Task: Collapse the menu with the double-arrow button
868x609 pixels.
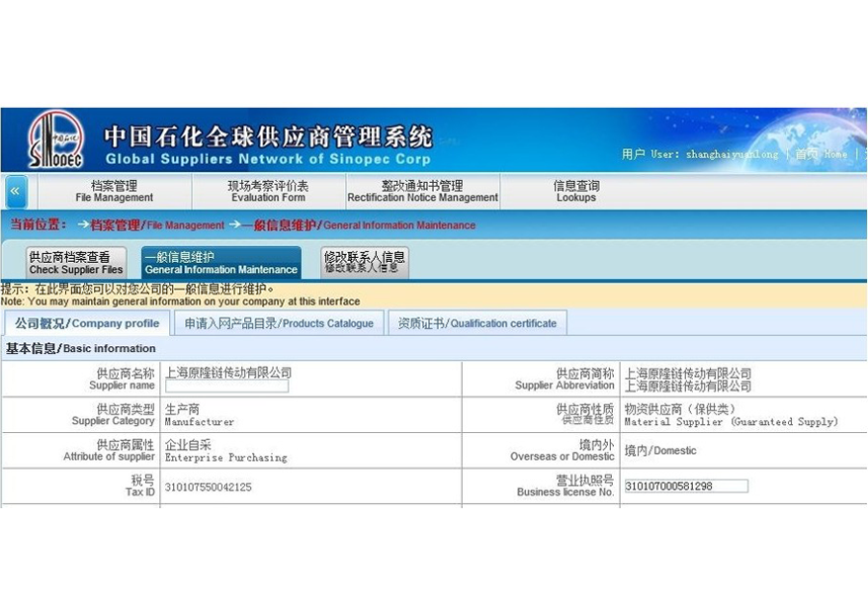Action: click(15, 191)
